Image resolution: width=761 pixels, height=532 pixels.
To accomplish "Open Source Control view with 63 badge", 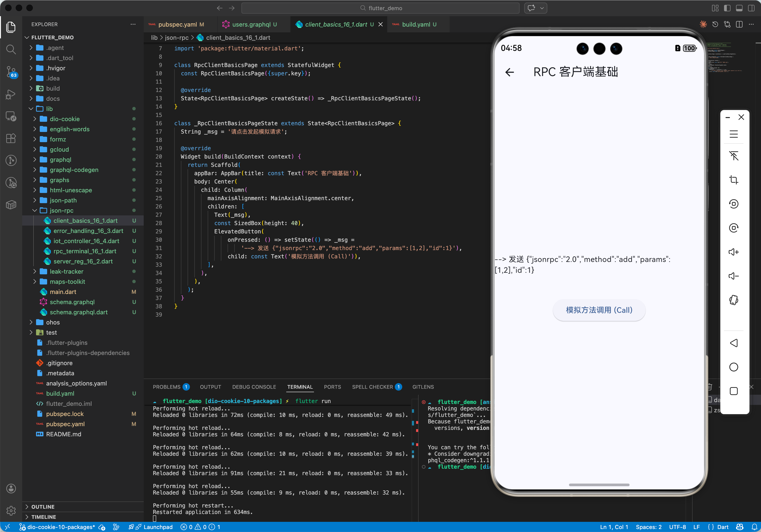I will (11, 71).
